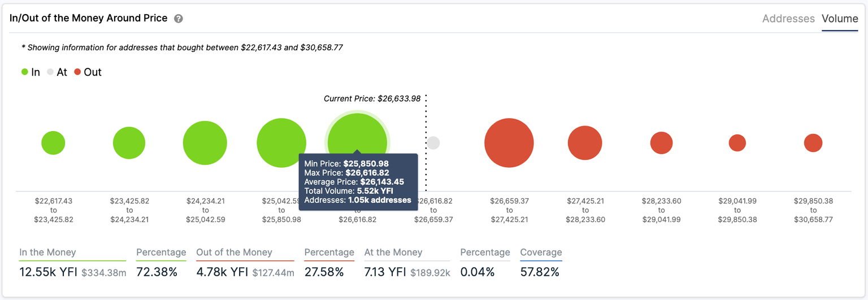868x300 pixels.
Task: Click the large green bubble left of highlighted one
Action: point(281,143)
